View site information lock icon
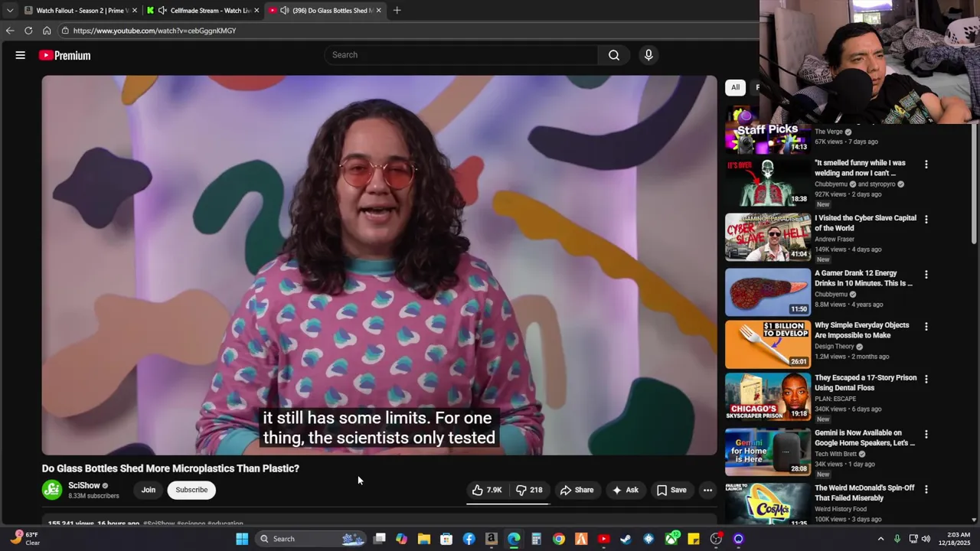The height and width of the screenshot is (551, 980). 66,31
